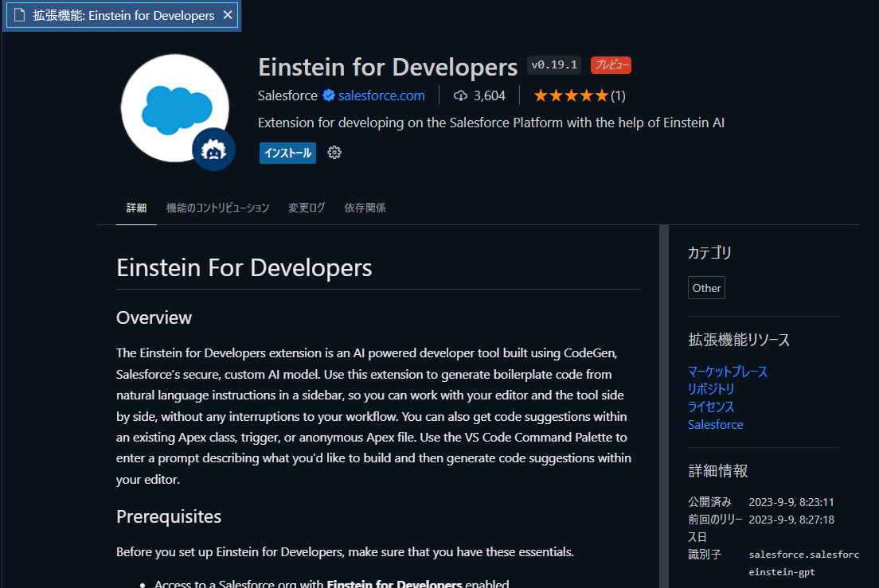Click the Salesforce publisher name
The image size is (879, 588).
[287, 95]
